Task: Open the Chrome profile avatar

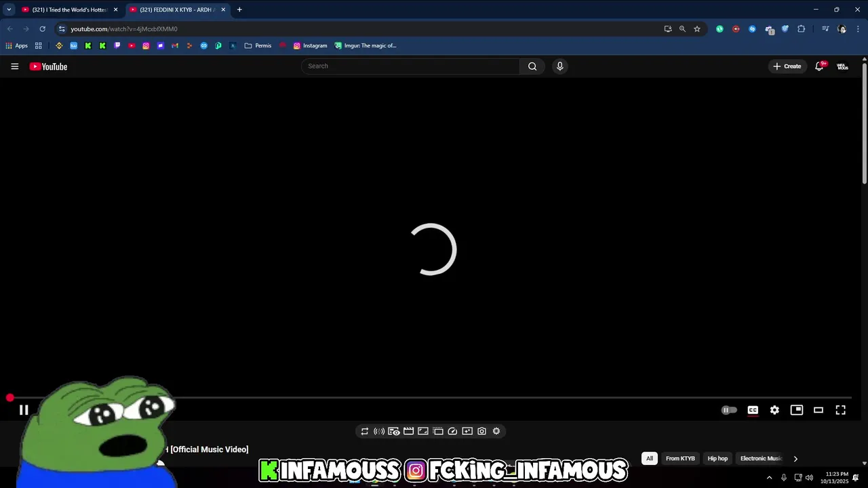Action: point(842,29)
